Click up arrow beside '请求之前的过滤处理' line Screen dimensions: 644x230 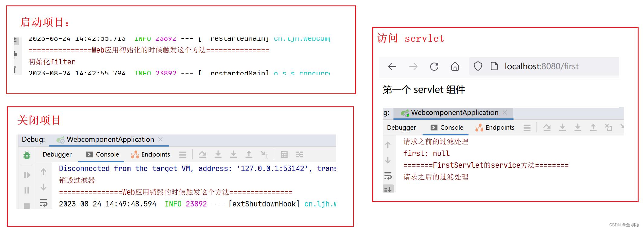(388, 145)
